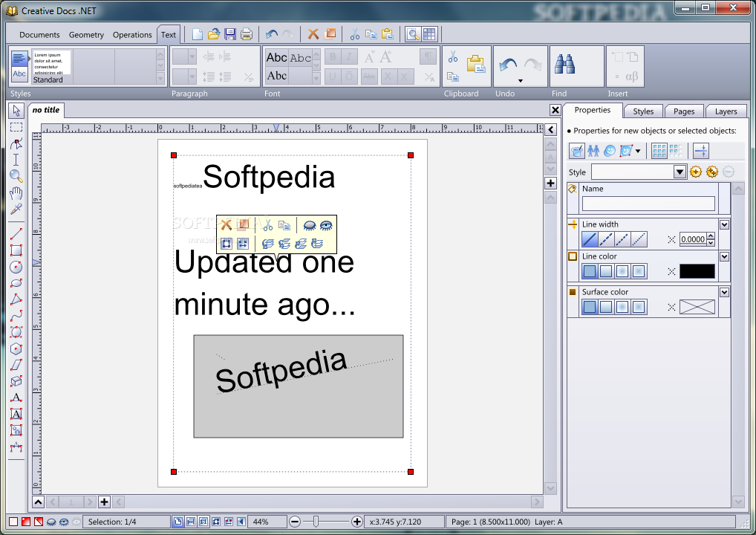Create a new document from toolbar
The image size is (756, 535).
pos(198,34)
